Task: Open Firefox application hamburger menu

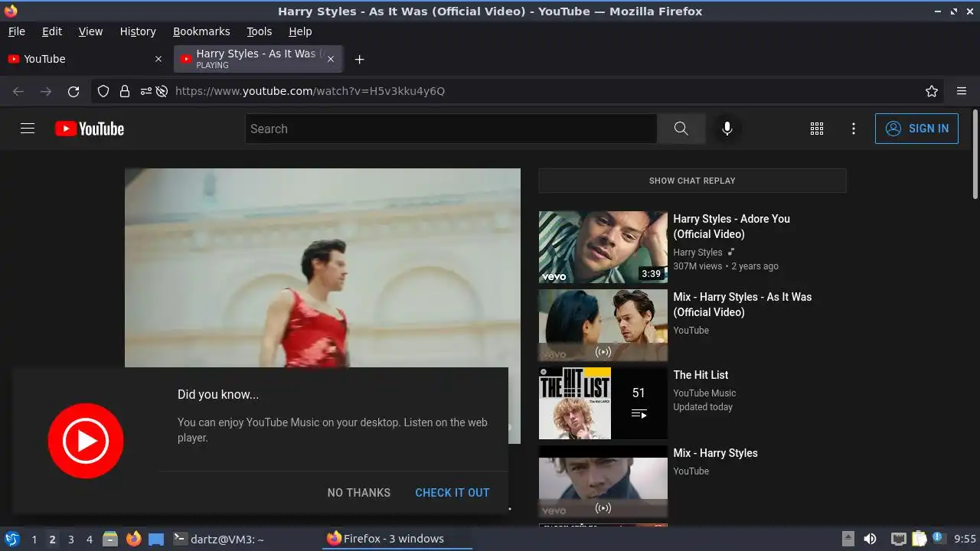Action: point(962,91)
